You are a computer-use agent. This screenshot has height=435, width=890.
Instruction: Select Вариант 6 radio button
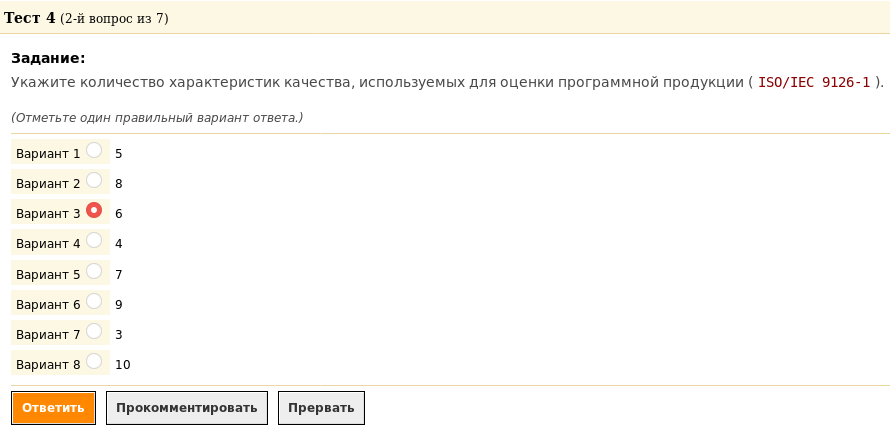point(94,301)
